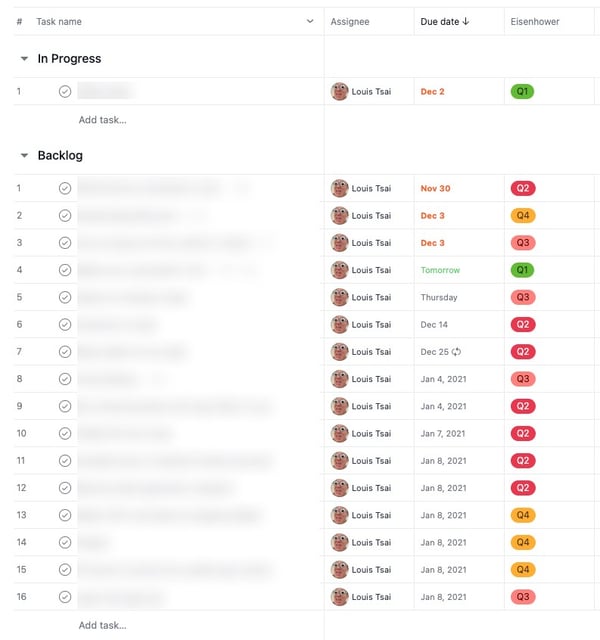The width and height of the screenshot is (600, 640).
Task: Click the assignee avatar in Backlog row 16
Action: pos(340,597)
